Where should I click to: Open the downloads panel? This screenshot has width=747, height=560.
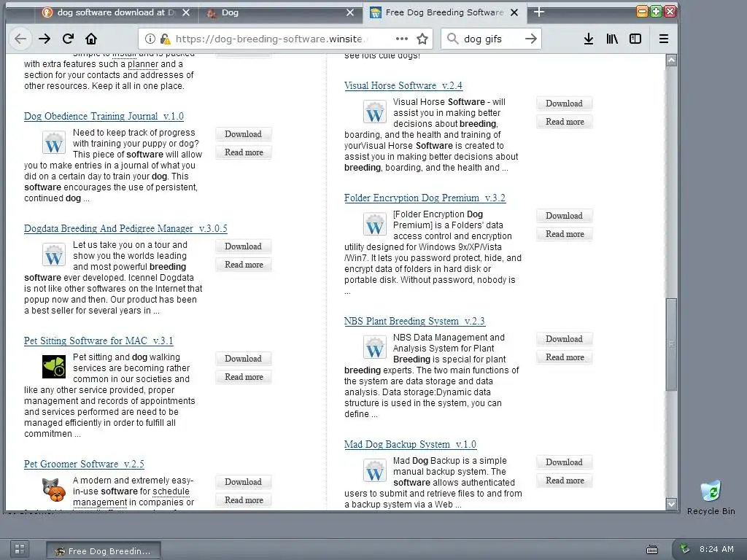click(x=589, y=39)
